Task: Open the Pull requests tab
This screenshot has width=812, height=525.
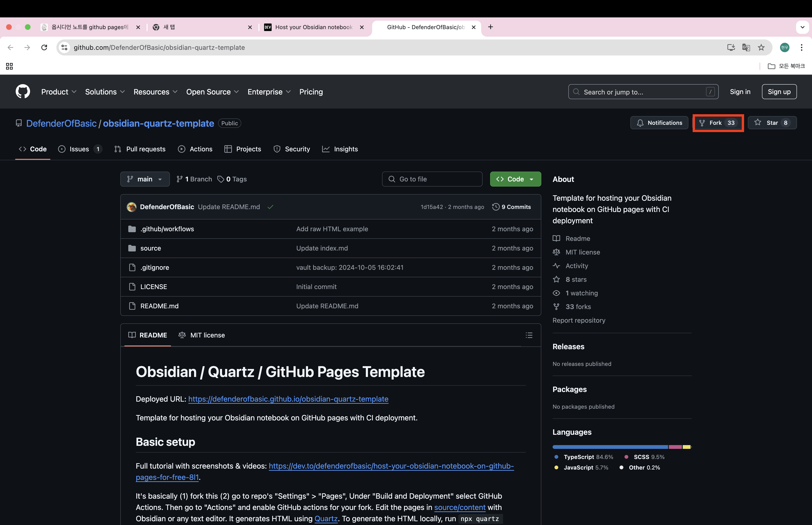Action: (140, 149)
